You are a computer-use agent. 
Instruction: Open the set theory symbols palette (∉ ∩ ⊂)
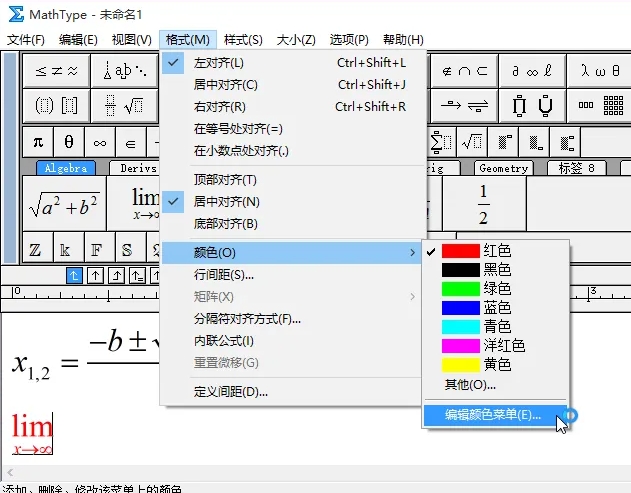[464, 71]
